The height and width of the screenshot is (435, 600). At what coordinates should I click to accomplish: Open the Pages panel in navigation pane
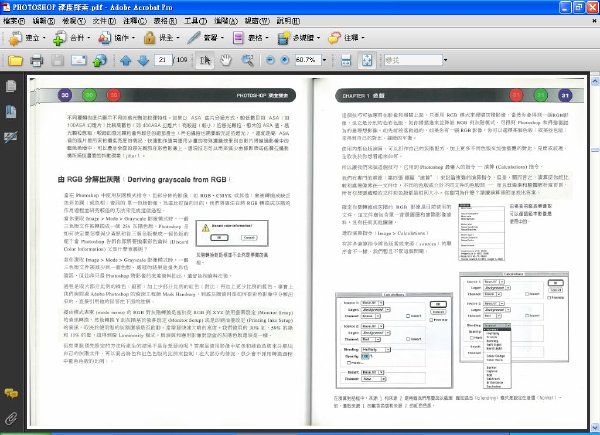point(11,86)
